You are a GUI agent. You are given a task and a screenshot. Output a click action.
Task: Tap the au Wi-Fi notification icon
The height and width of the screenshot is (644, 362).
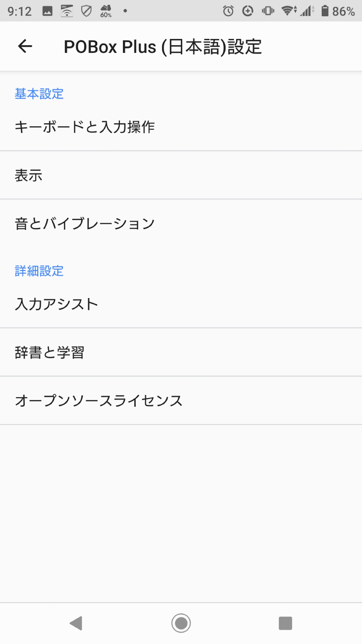(67, 11)
